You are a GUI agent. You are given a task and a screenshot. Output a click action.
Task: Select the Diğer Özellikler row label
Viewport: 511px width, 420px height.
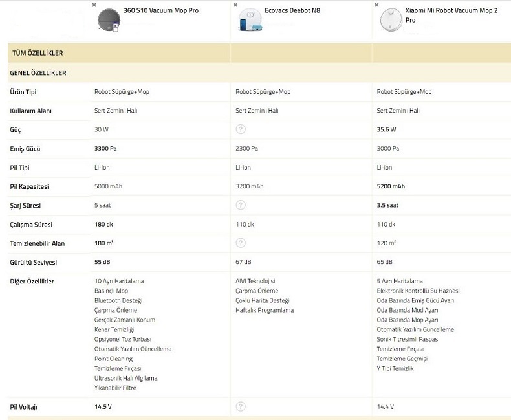click(32, 281)
